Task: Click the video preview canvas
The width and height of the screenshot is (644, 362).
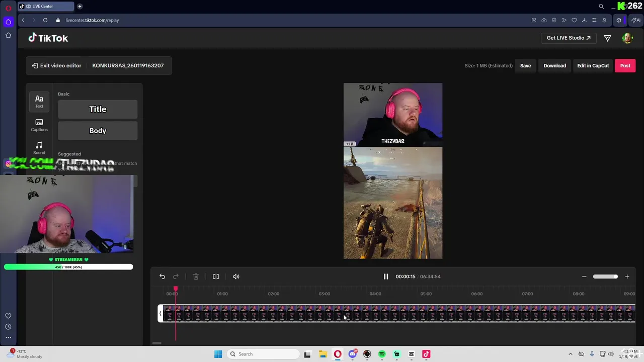Action: [x=393, y=171]
